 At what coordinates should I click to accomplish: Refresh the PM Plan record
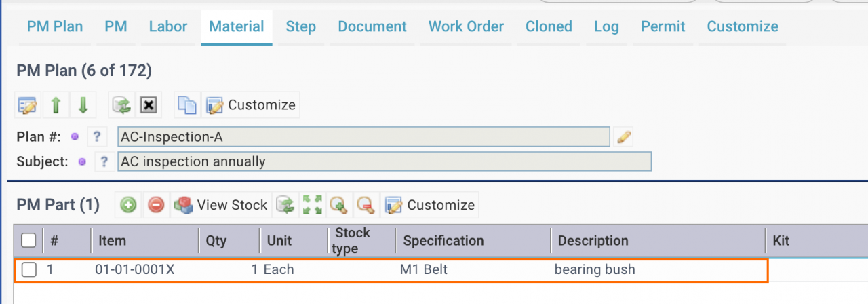coord(121,105)
